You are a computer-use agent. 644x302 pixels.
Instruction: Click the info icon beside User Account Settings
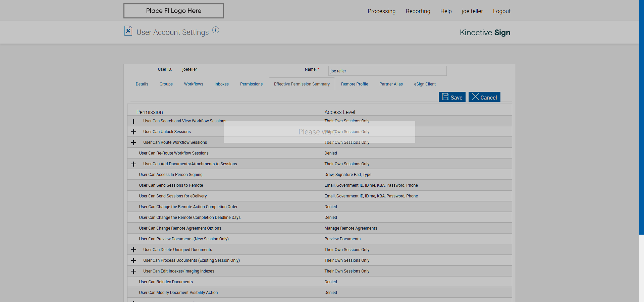216,30
